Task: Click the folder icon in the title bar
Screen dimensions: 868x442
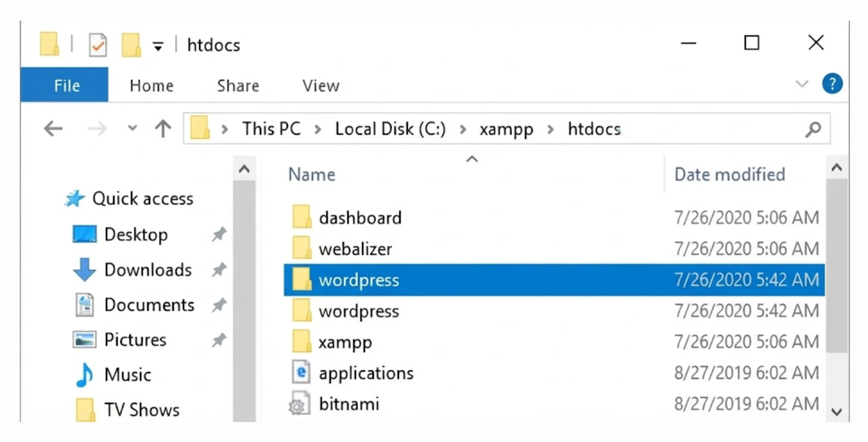Action: 49,43
